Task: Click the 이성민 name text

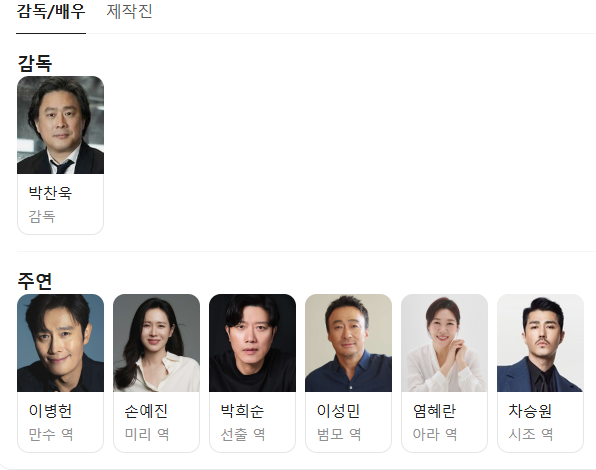Action: [x=338, y=411]
